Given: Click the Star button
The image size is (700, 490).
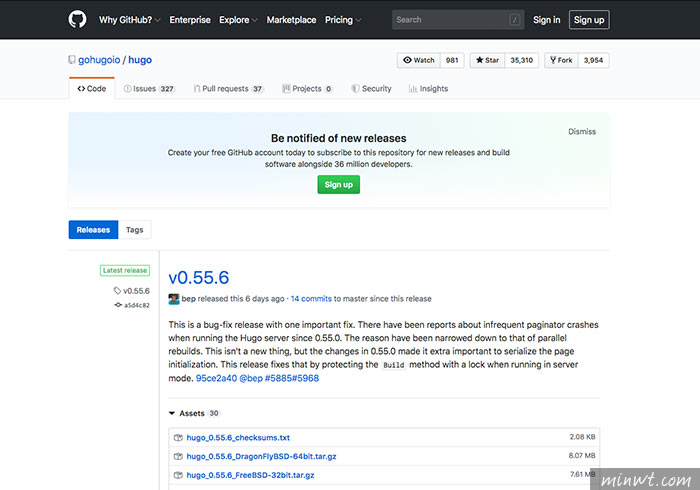Looking at the screenshot, I should 488,60.
